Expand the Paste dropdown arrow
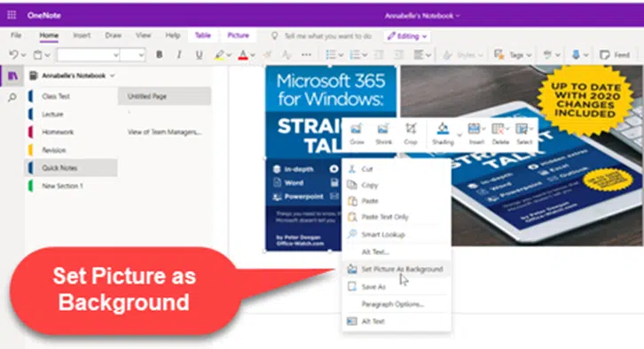644x349 pixels. click(x=47, y=55)
